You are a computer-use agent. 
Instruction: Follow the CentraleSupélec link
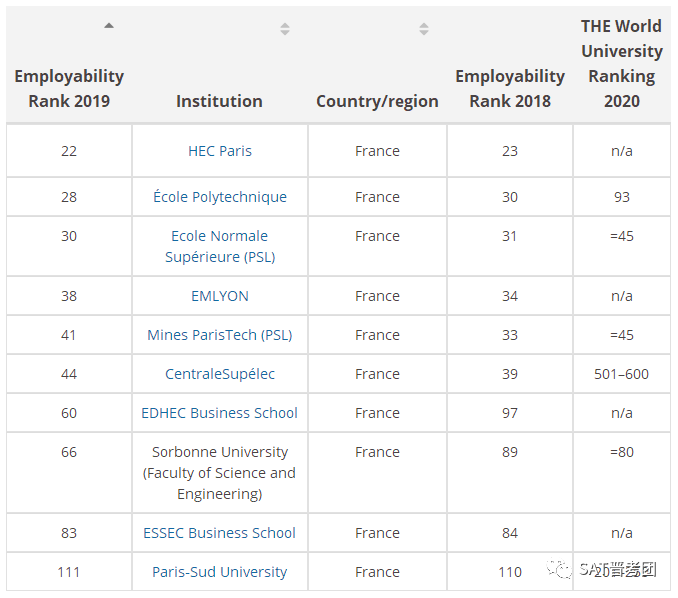click(220, 374)
